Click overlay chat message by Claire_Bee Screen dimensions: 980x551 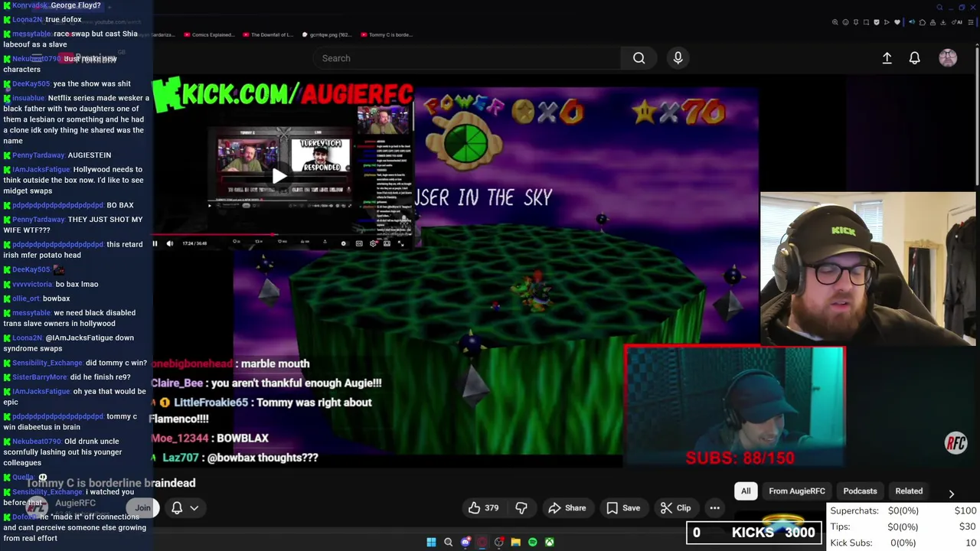coord(266,383)
